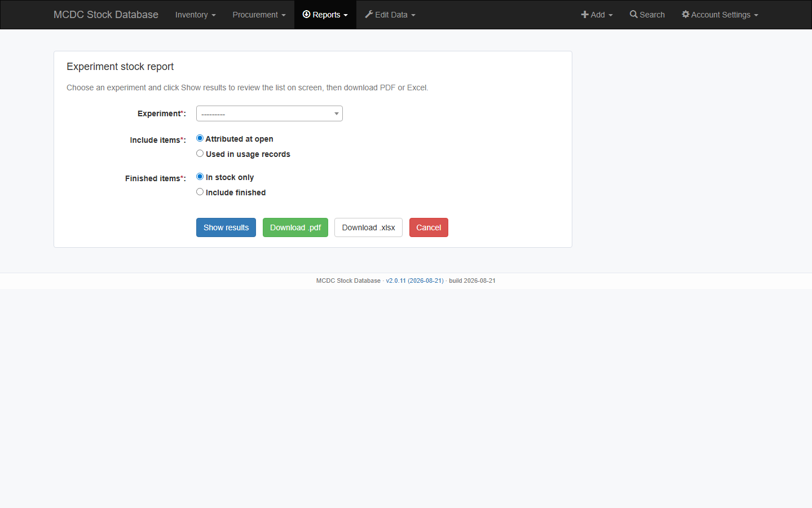Click the build 2026-08-21 footer text
Screen dimensions: 812x508
click(x=472, y=281)
